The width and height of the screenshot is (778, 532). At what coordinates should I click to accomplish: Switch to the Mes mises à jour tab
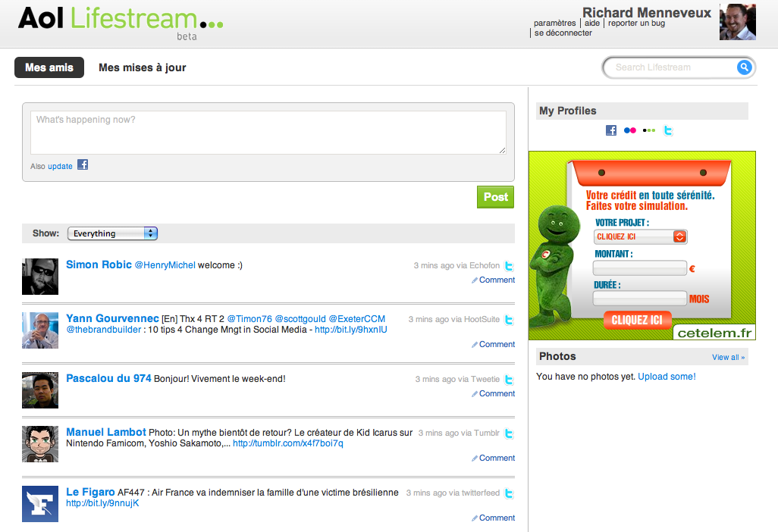tap(143, 67)
